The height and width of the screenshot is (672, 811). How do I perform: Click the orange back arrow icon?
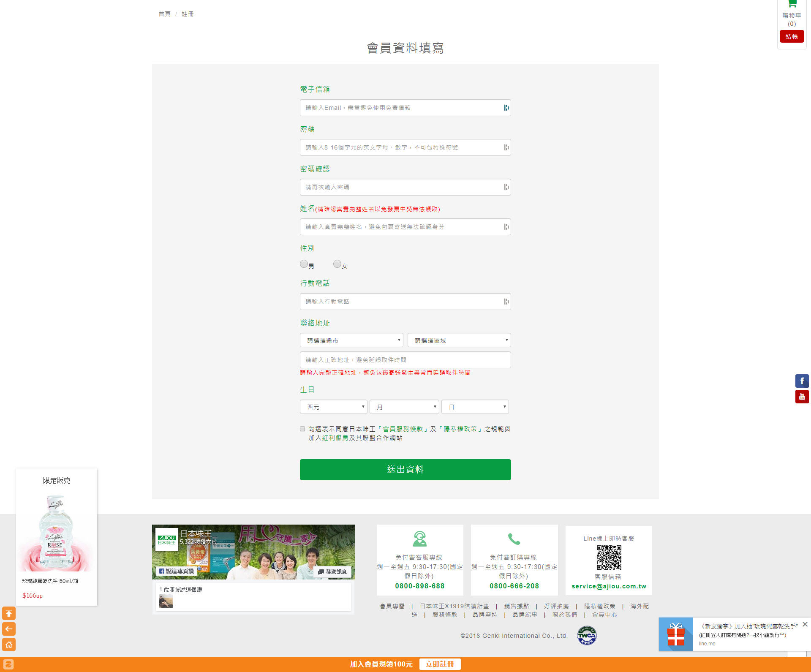(9, 629)
